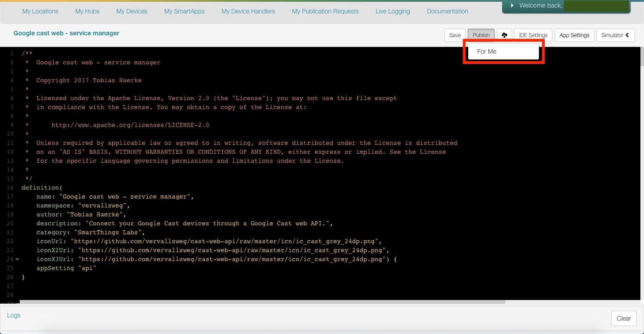Collapse code fold arrow at line 24
This screenshot has width=644, height=334.
coord(17,259)
